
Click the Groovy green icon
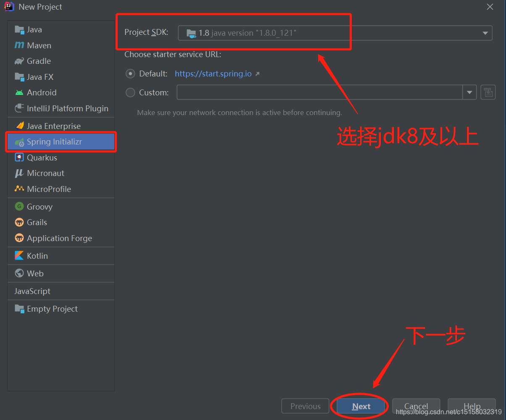[x=19, y=206]
